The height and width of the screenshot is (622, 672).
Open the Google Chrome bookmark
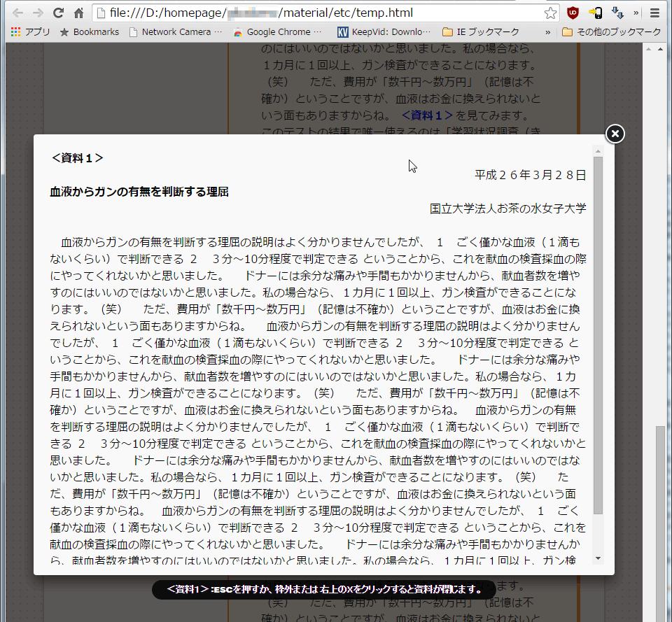[277, 31]
